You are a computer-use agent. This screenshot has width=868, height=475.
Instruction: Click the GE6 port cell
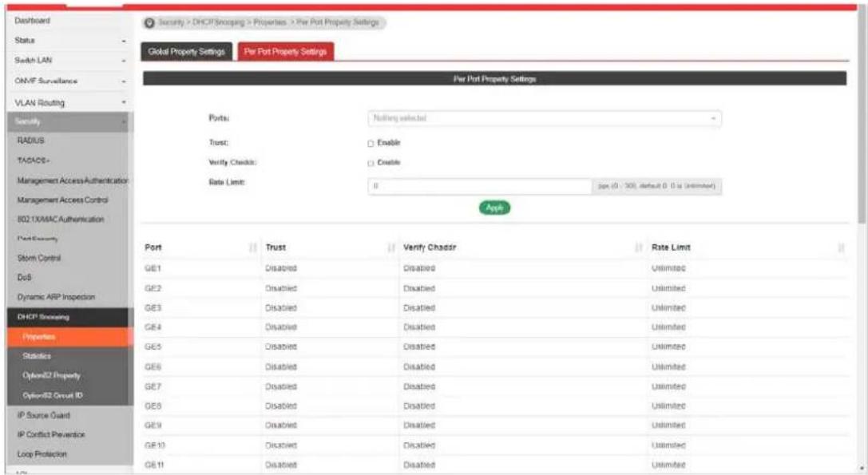click(x=153, y=367)
